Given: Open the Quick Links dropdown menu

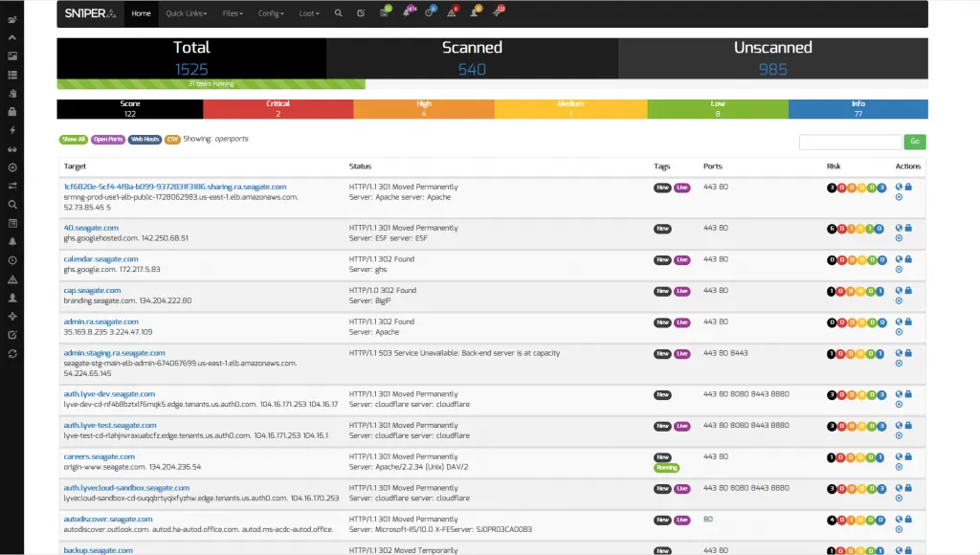Looking at the screenshot, I should pyautogui.click(x=187, y=13).
